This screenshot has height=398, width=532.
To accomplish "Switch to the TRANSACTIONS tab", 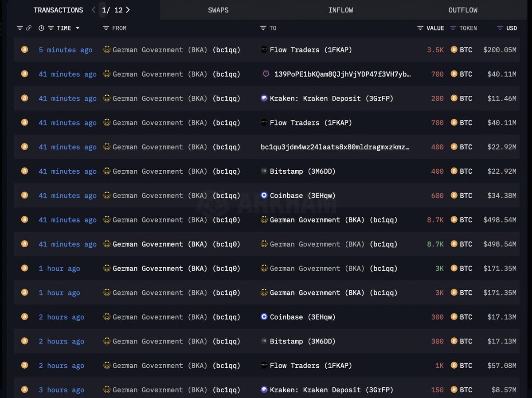I will [58, 10].
